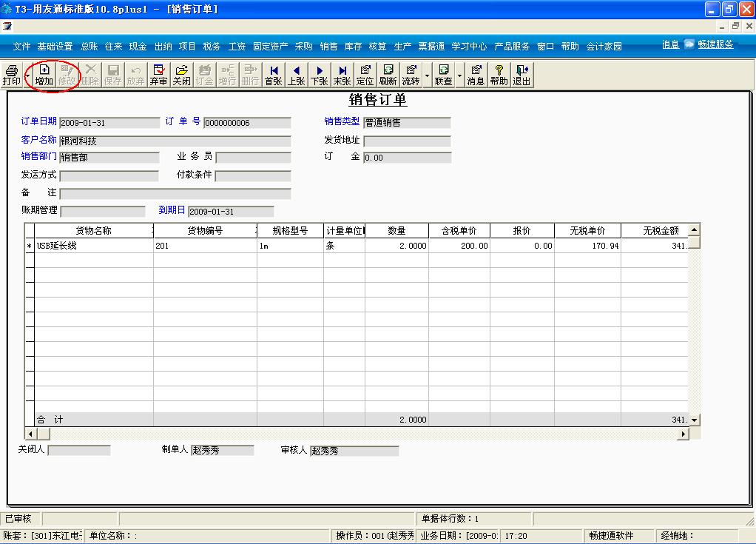Open the 销售类型 combo box field

pyautogui.click(x=407, y=122)
